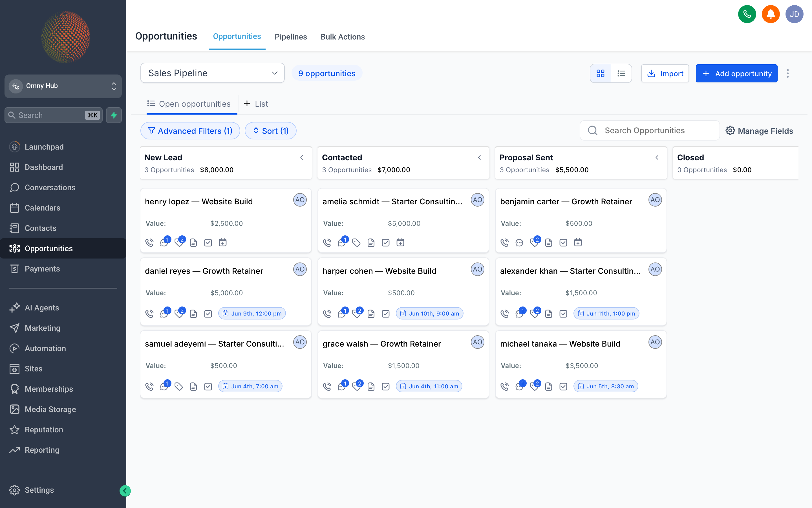
Task: Call michael tanaka via phone icon
Action: click(x=504, y=387)
